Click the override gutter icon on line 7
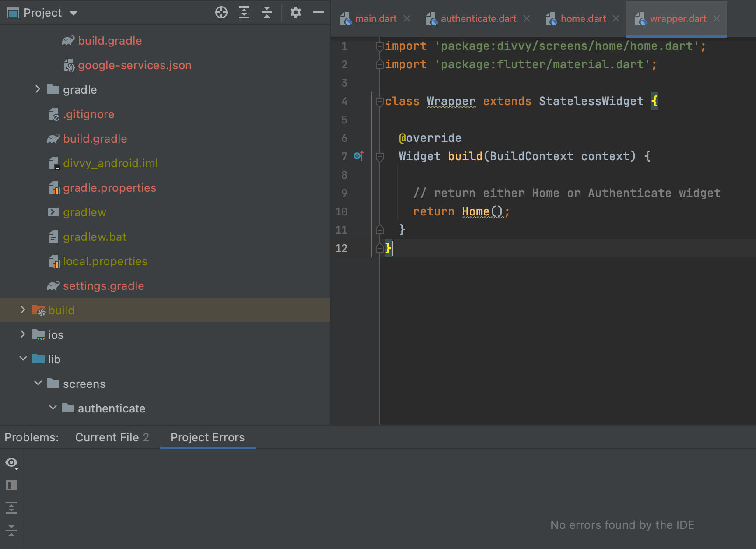The width and height of the screenshot is (756, 549). (x=358, y=156)
